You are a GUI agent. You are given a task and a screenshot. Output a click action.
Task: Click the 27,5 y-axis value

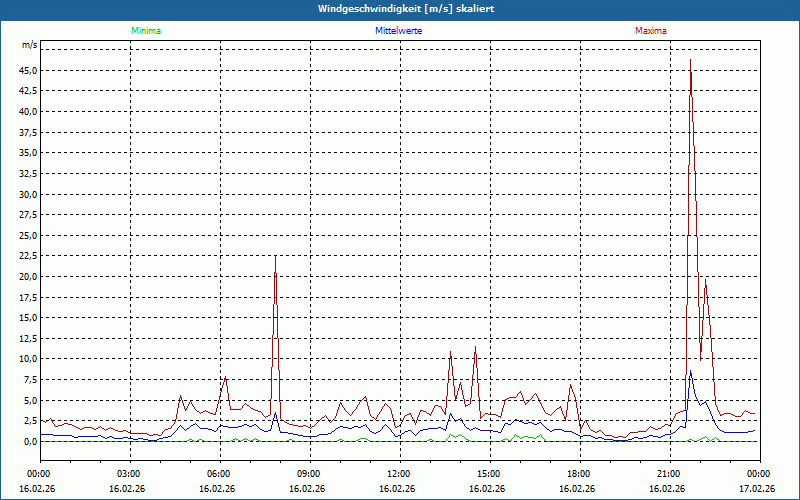point(28,215)
